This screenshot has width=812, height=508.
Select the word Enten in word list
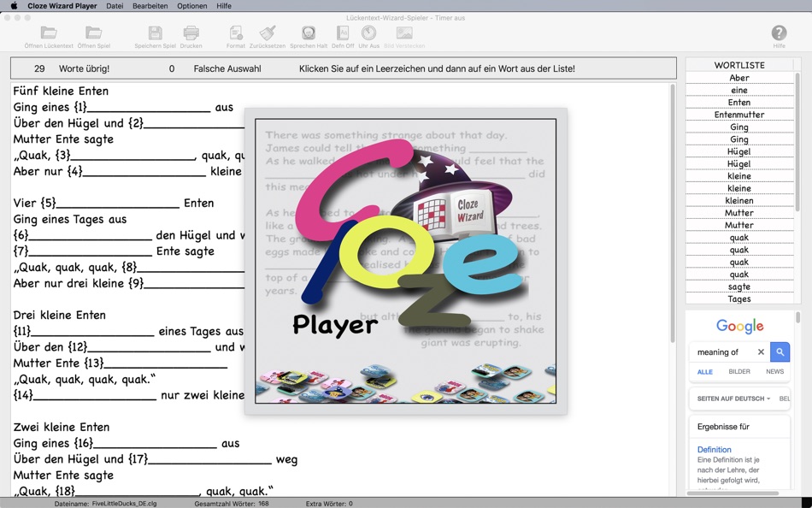[739, 103]
